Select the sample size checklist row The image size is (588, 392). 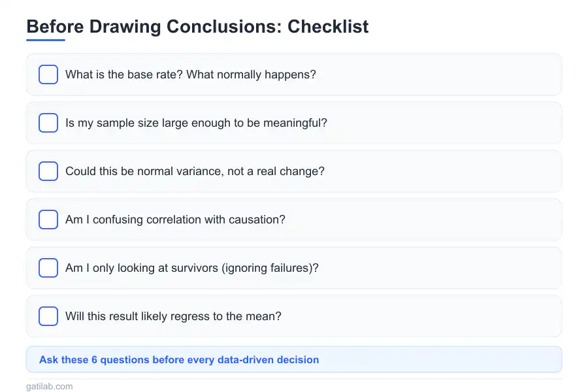[x=294, y=123]
